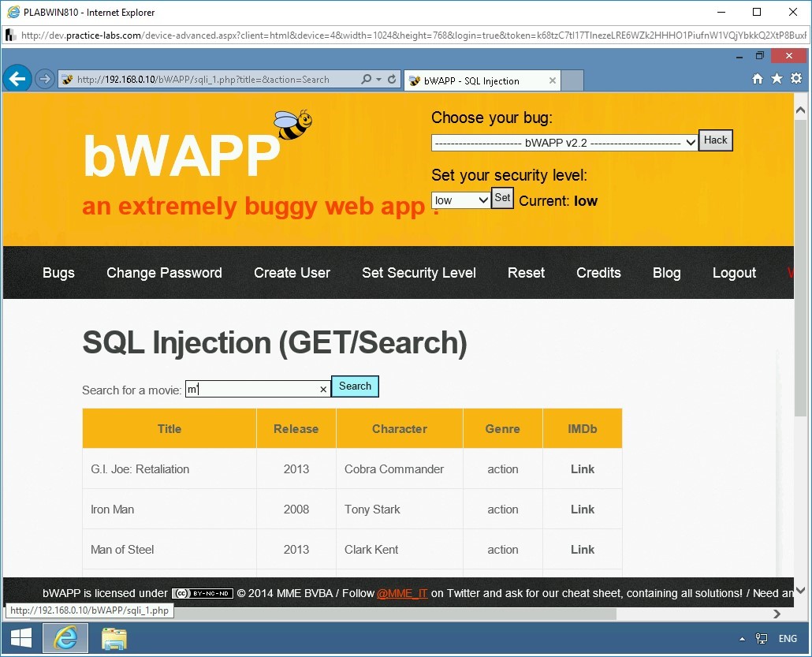812x657 pixels.
Task: Open File Explorer from the taskbar
Action: tap(114, 637)
